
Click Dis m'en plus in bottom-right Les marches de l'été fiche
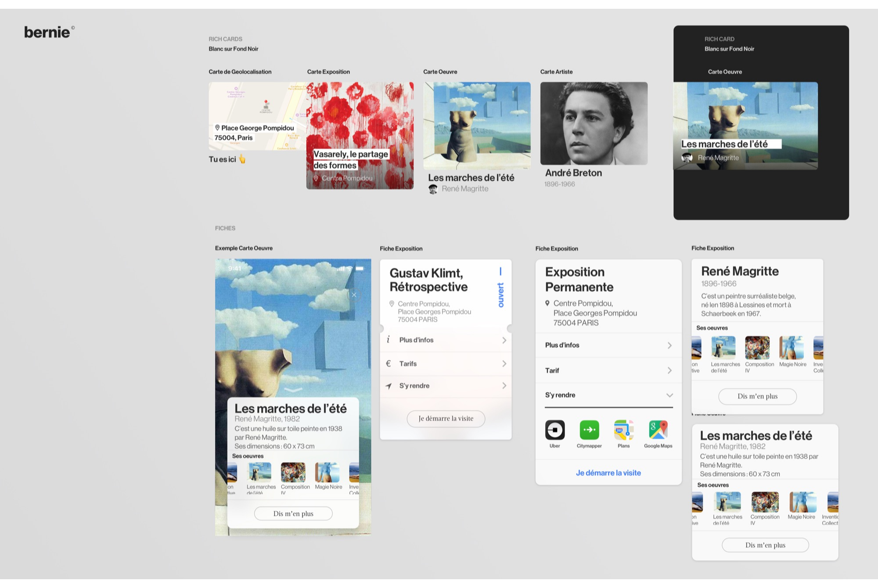[765, 545]
